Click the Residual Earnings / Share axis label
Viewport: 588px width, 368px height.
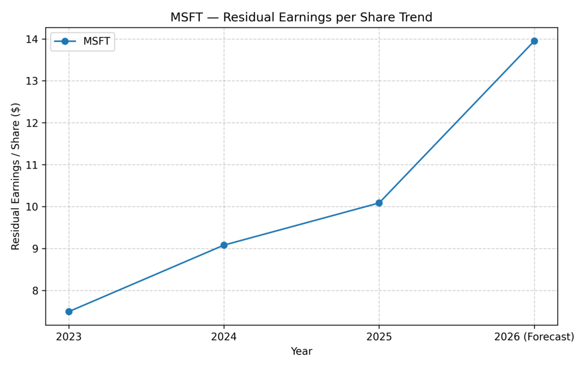tap(14, 178)
